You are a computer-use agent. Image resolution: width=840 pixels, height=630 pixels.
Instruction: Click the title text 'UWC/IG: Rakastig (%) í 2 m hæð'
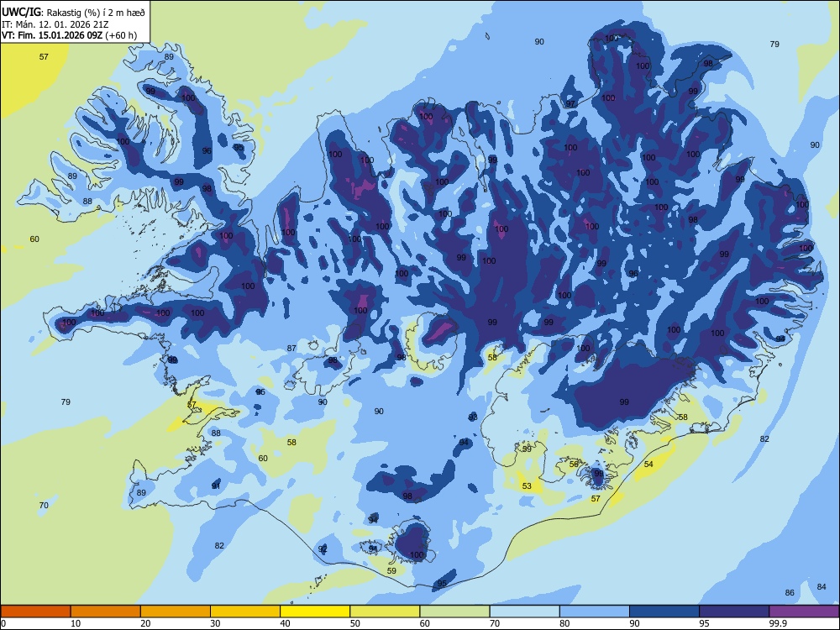73,12
